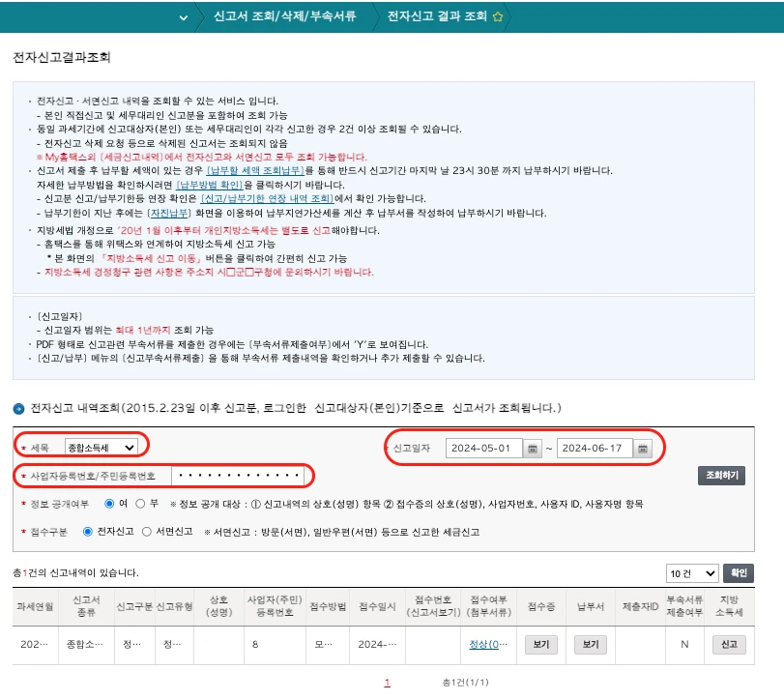Go to 신고서 조회/삭제/부속서류 in the breadcrumb
This screenshot has width=784, height=700.
point(284,17)
